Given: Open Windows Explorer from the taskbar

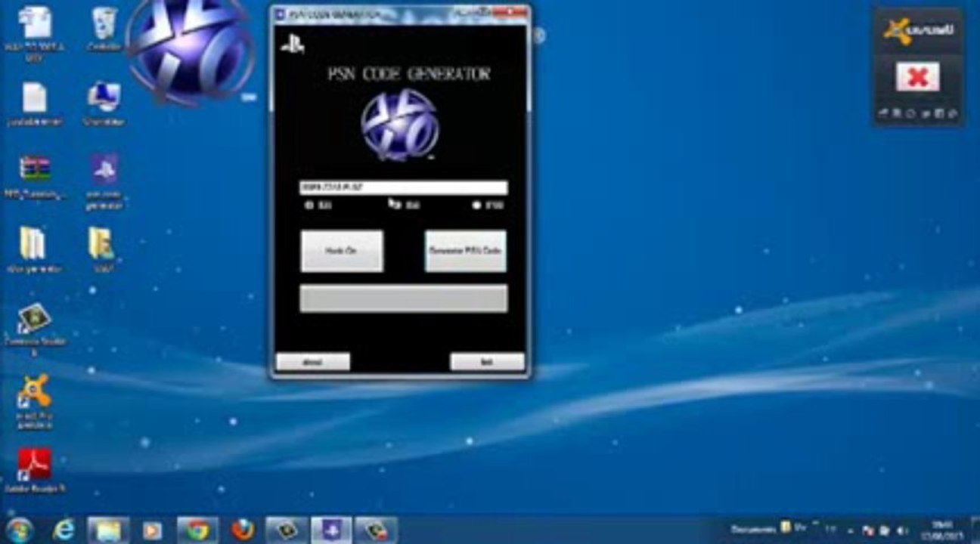Looking at the screenshot, I should coord(108,530).
